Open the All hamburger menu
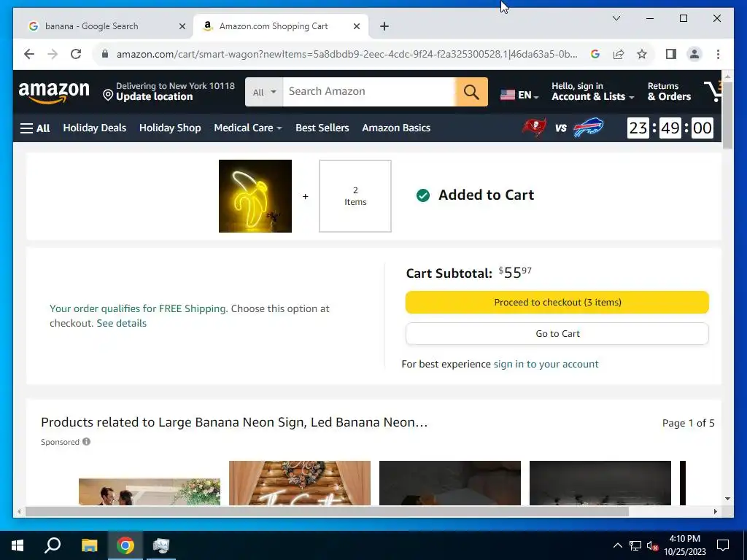Viewport: 747px width, 560px height. pos(35,128)
